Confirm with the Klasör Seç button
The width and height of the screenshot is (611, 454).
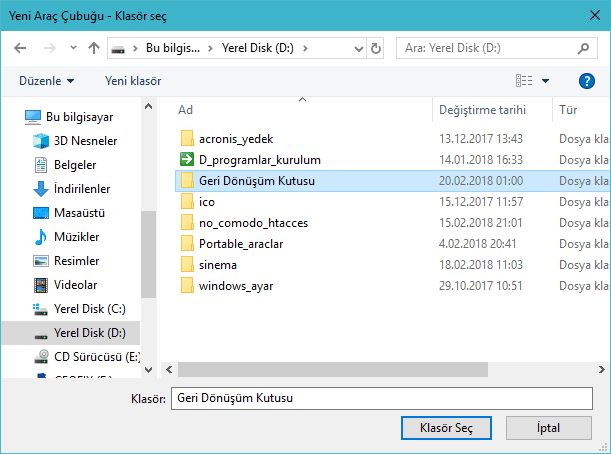click(x=446, y=428)
